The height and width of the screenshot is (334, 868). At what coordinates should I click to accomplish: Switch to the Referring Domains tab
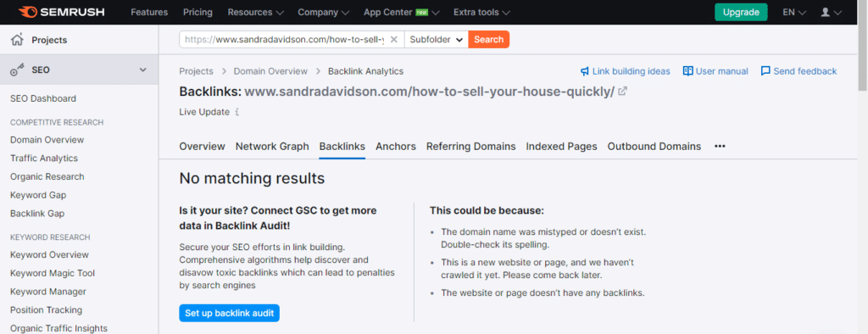471,146
